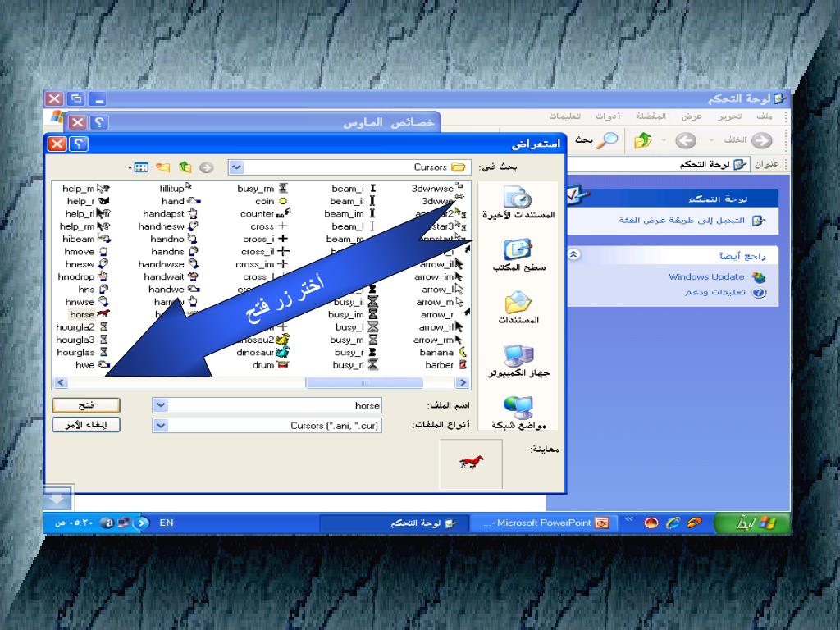Open My Documents place in Browse sidebar
Screen dimensions: 840x630
click(x=518, y=308)
